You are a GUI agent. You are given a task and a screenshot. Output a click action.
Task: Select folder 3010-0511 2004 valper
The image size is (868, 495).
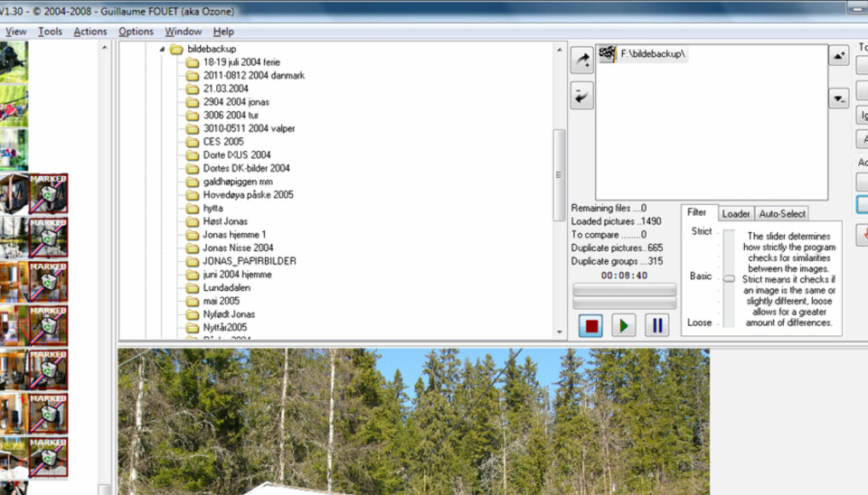point(249,128)
